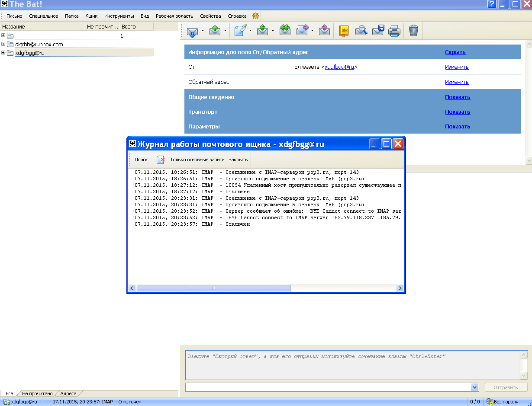Click the horizontal scrollbar thumb in journal window
Image resolution: width=532 pixels, height=406 pixels.
pos(214,288)
